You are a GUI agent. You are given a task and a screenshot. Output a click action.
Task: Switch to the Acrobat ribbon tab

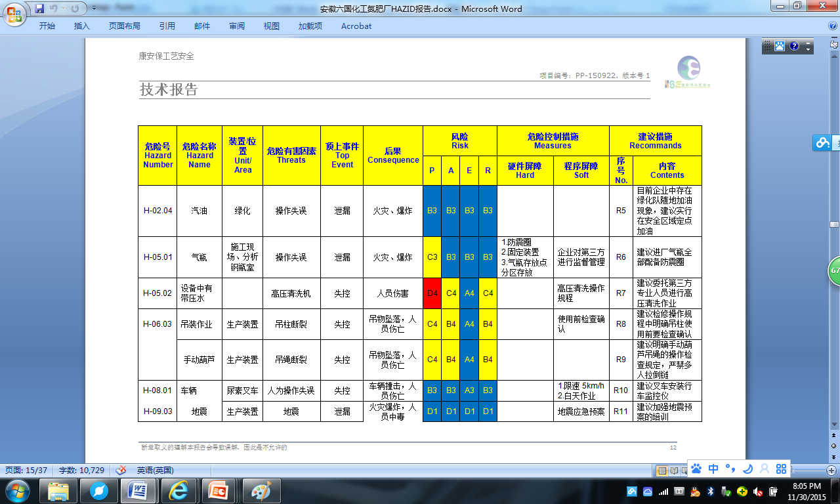(356, 26)
